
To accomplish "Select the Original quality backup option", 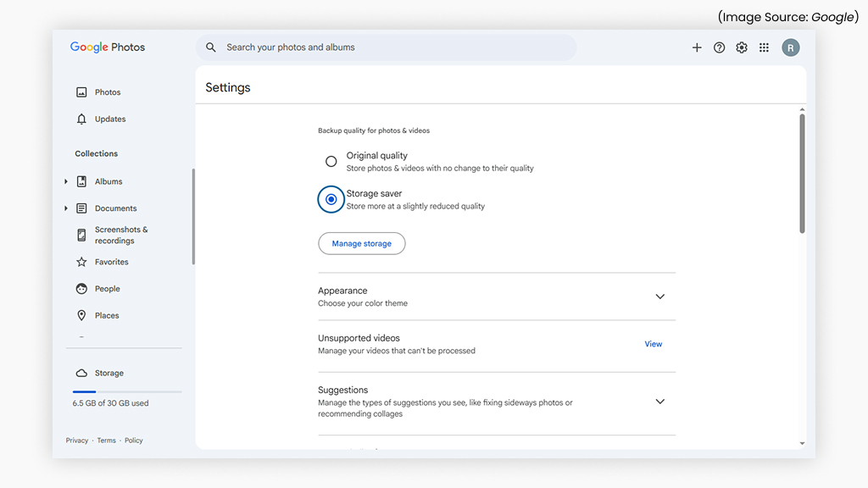I will (331, 161).
